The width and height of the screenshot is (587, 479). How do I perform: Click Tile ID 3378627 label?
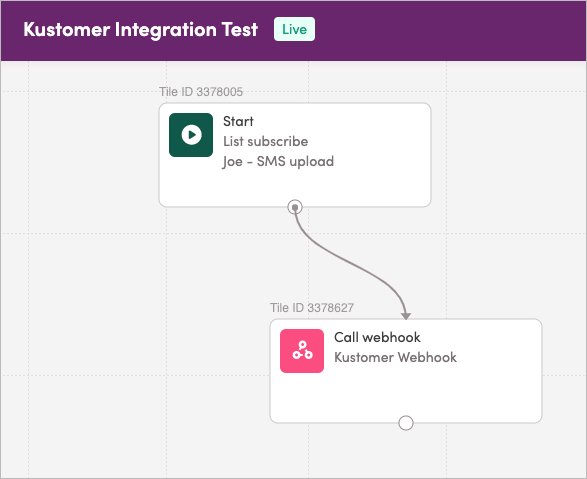click(312, 308)
